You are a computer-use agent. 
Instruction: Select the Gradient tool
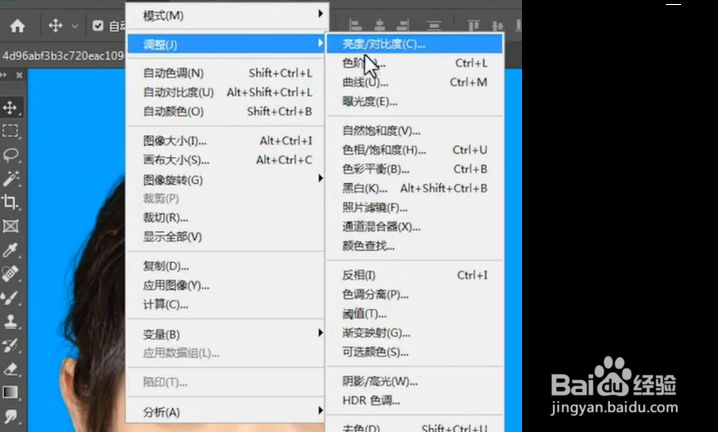point(11,393)
